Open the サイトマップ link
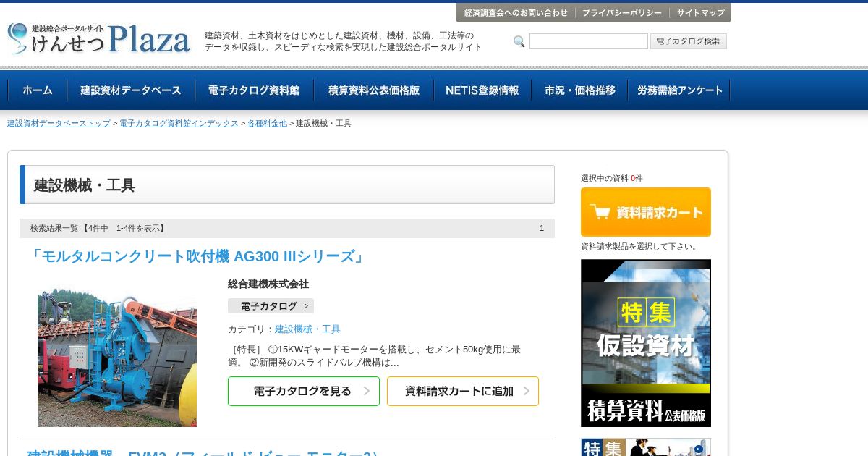Viewport: 868px width, 456px height. tap(700, 13)
